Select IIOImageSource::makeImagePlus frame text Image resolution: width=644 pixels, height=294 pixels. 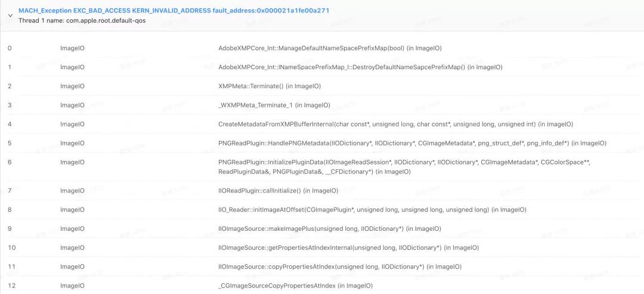(x=329, y=229)
